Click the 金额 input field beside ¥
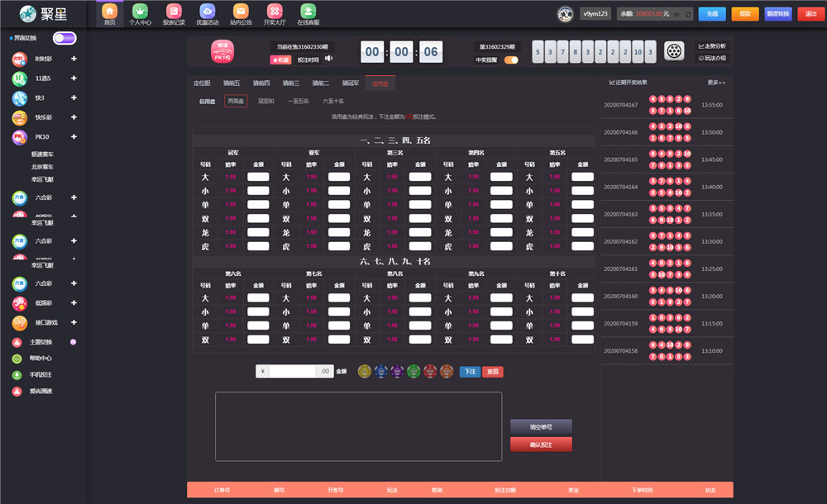This screenshot has height=504, width=827. 293,372
